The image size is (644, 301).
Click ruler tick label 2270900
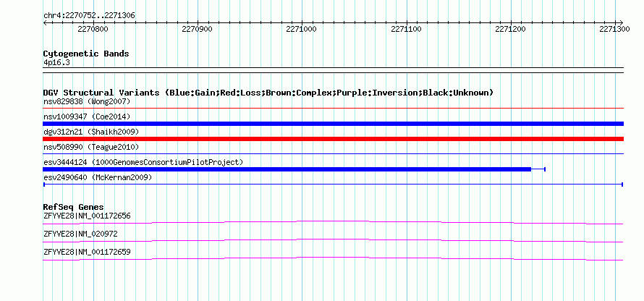click(197, 29)
